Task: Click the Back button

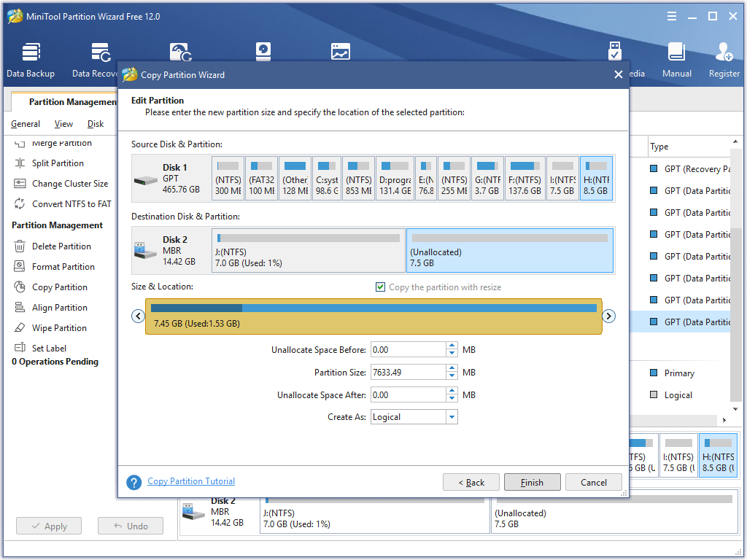Action: click(471, 483)
